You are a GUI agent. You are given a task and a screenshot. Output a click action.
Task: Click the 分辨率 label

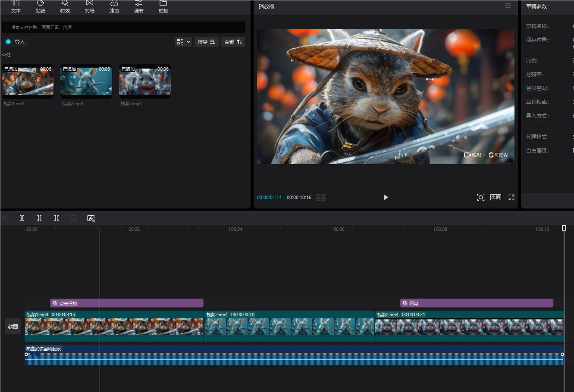[535, 75]
